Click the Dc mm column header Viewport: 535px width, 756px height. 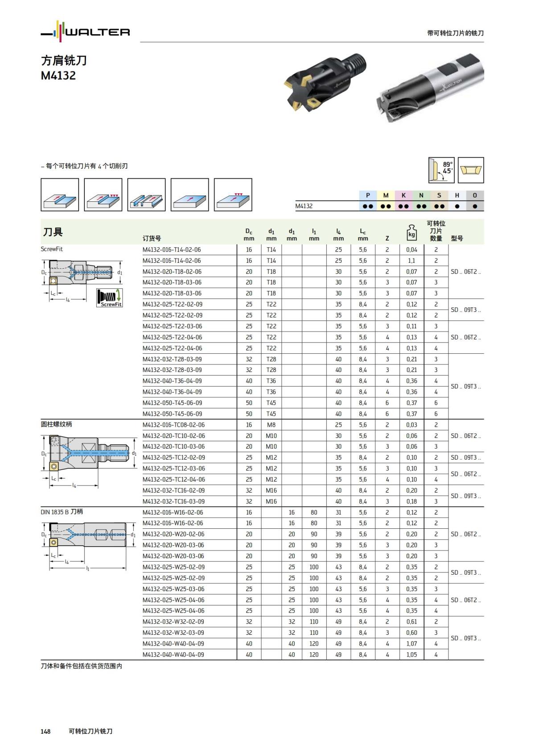coord(249,235)
